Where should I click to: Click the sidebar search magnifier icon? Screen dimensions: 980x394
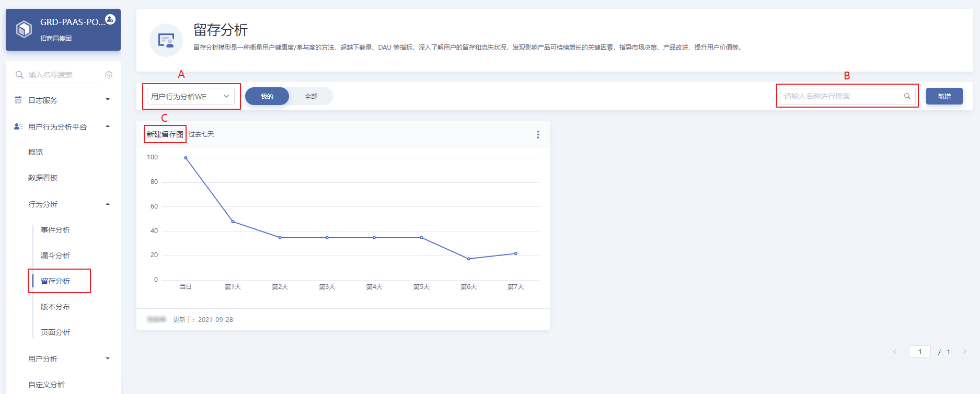point(19,75)
